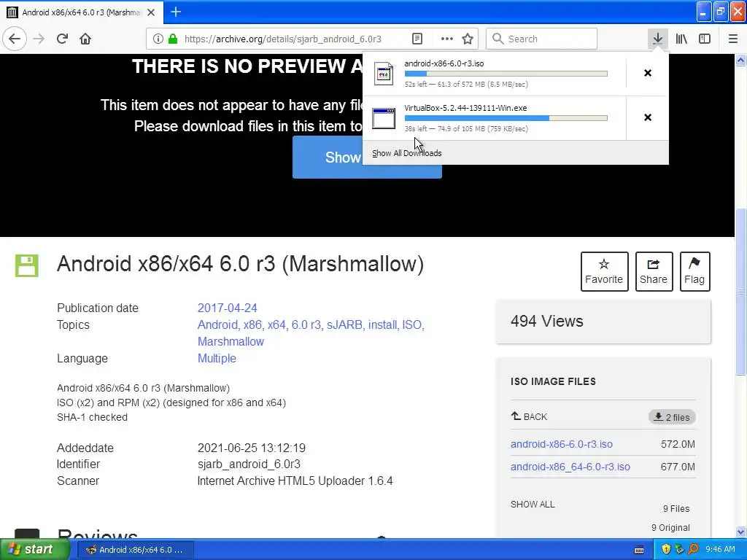Click the page scrollbar down arrow
This screenshot has height=560, width=747.
coord(741,532)
